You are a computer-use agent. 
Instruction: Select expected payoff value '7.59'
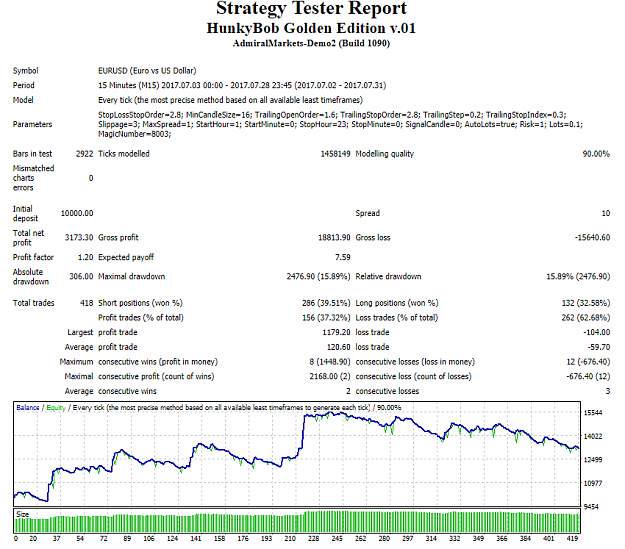(342, 258)
